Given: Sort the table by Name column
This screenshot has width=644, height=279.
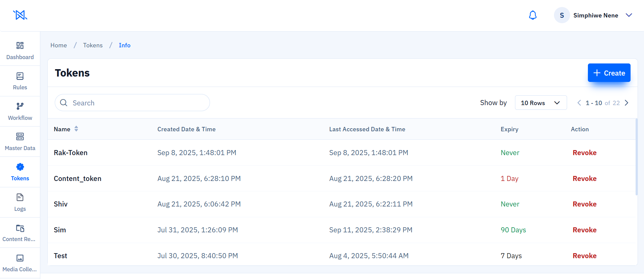Looking at the screenshot, I should (76, 129).
